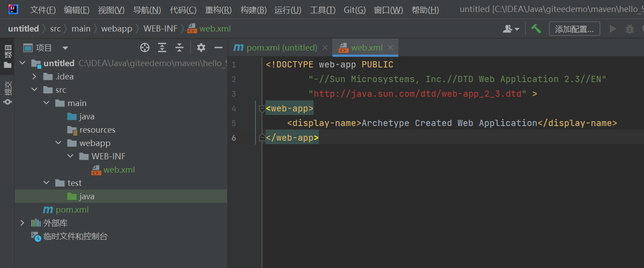Viewport: 644px width, 268px height.
Task: Select the webapp folder in tree
Action: (x=88, y=143)
